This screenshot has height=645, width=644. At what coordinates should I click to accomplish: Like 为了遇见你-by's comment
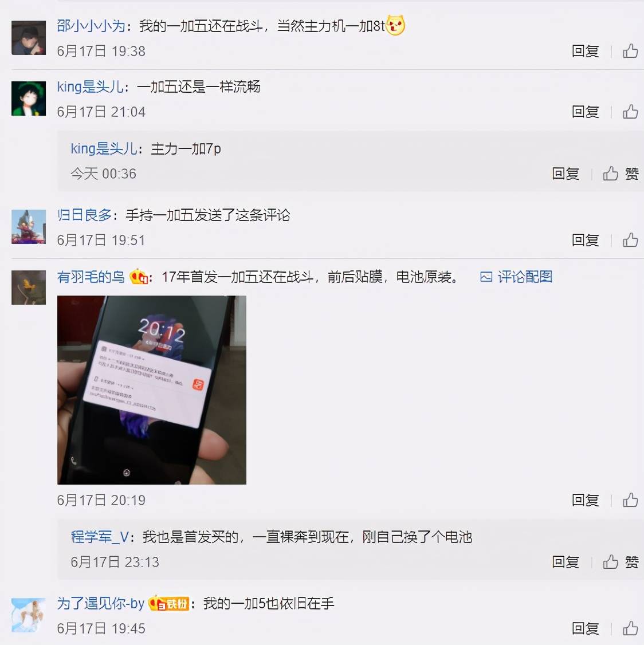coord(630,628)
